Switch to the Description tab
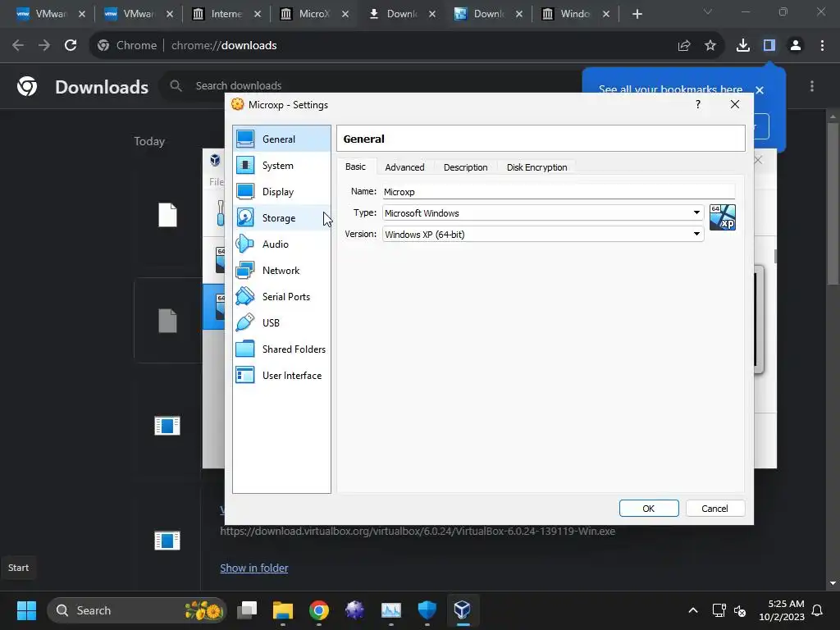This screenshot has width=840, height=630. tap(465, 167)
